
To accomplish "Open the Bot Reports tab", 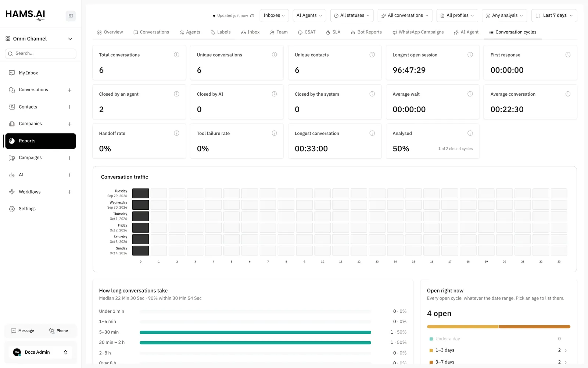I will click(x=366, y=32).
